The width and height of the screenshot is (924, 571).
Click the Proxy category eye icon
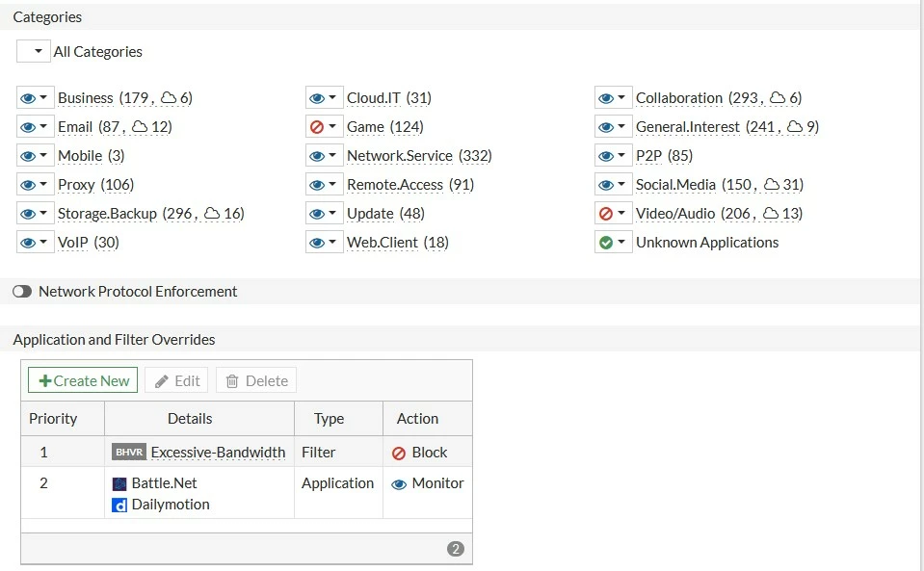[28, 185]
